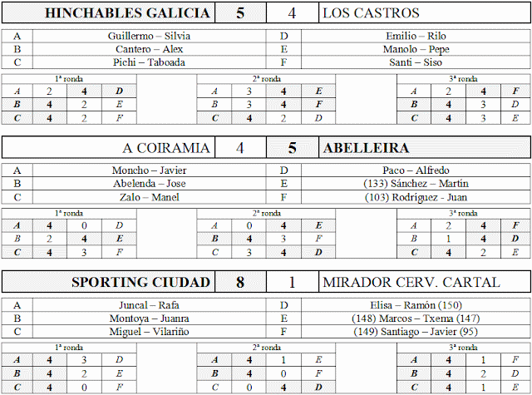Click the score 8 for Sporting Ciudad
This screenshot has width=532, height=395.
(240, 282)
